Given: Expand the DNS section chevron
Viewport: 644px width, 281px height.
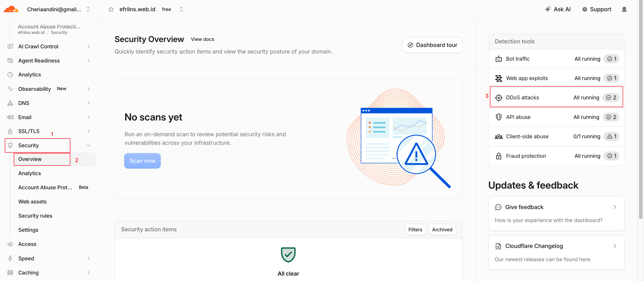Looking at the screenshot, I should (89, 103).
